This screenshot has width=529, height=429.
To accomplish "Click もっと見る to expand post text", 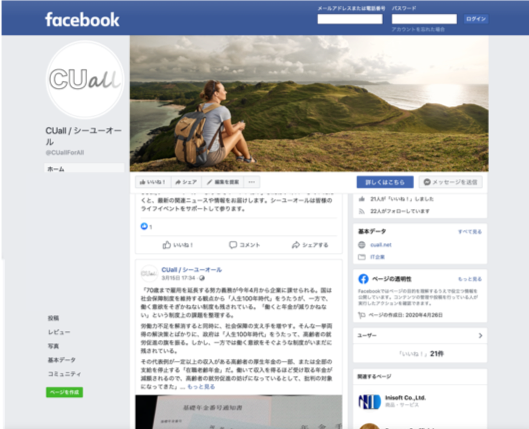I will [x=201, y=387].
